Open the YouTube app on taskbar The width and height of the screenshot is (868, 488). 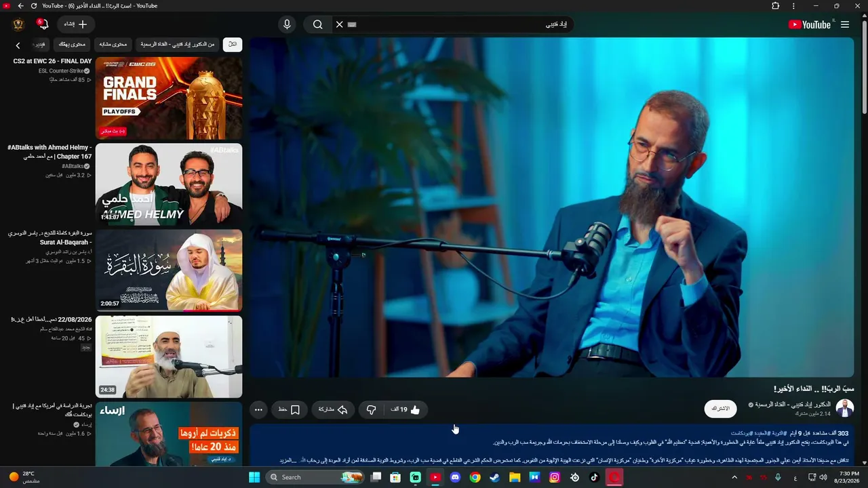pos(435,477)
